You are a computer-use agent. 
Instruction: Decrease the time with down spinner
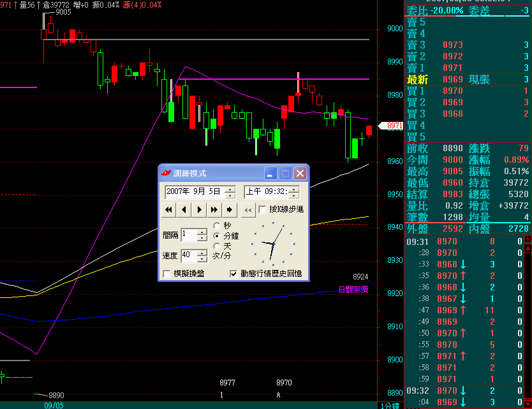point(294,195)
